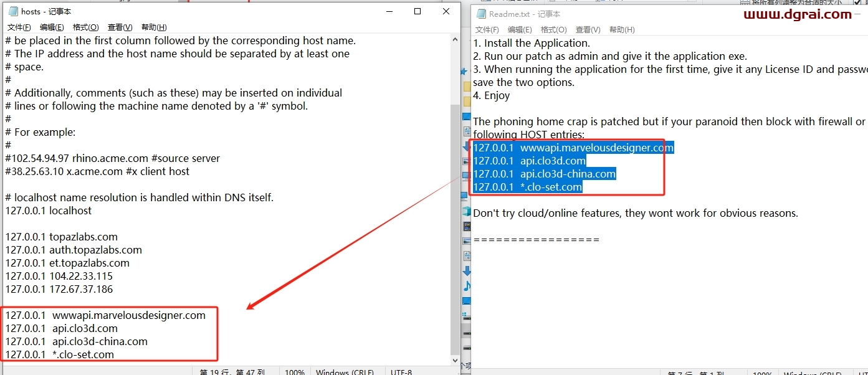
Task: Open 格式(O) menu in Readme.txt window
Action: [x=554, y=29]
